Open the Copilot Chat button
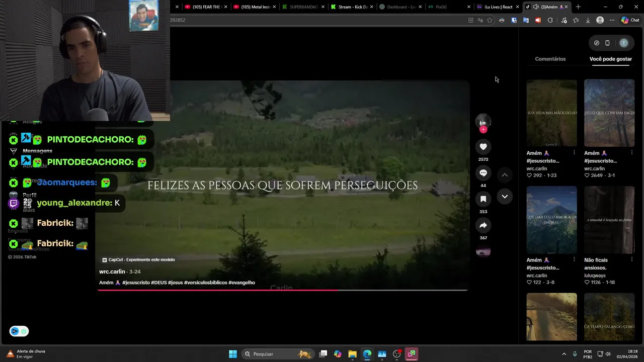 630,20
